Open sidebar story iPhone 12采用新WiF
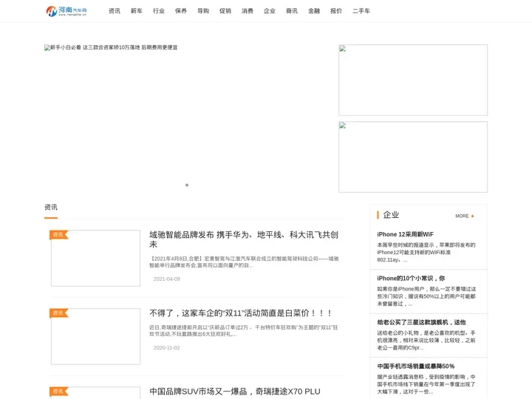 (x=405, y=234)
